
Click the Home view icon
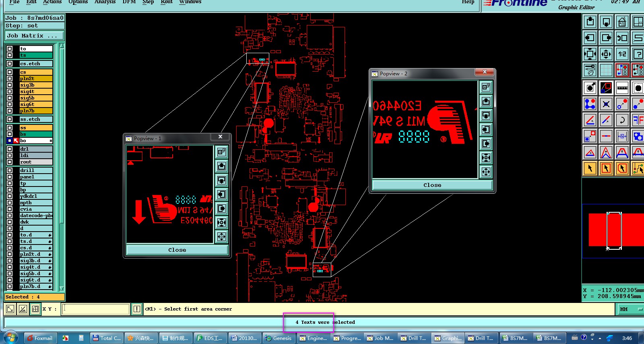622,22
